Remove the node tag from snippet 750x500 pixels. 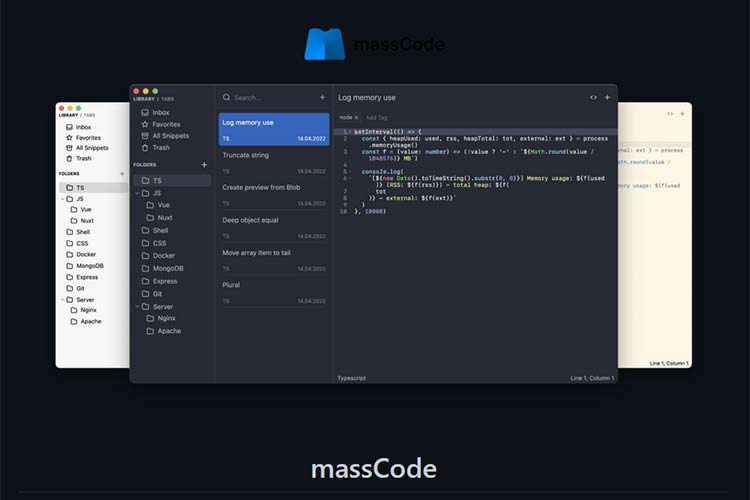pyautogui.click(x=356, y=117)
